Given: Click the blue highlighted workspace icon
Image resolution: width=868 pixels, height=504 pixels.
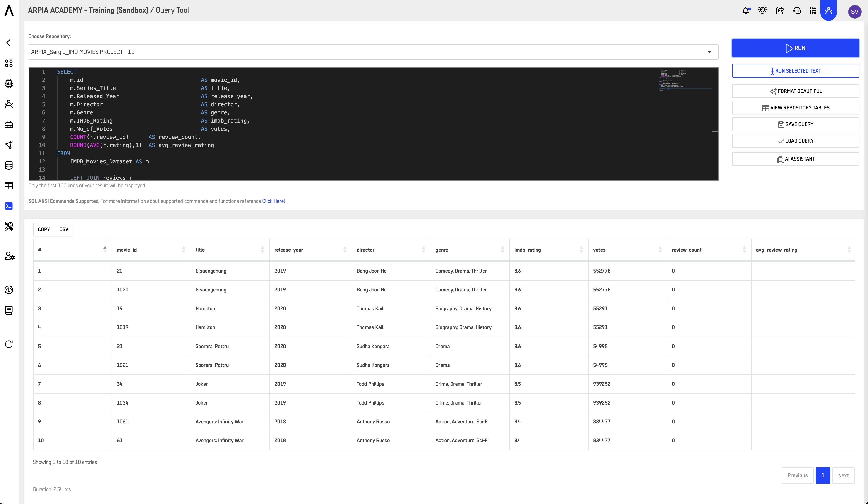Looking at the screenshot, I should [829, 11].
